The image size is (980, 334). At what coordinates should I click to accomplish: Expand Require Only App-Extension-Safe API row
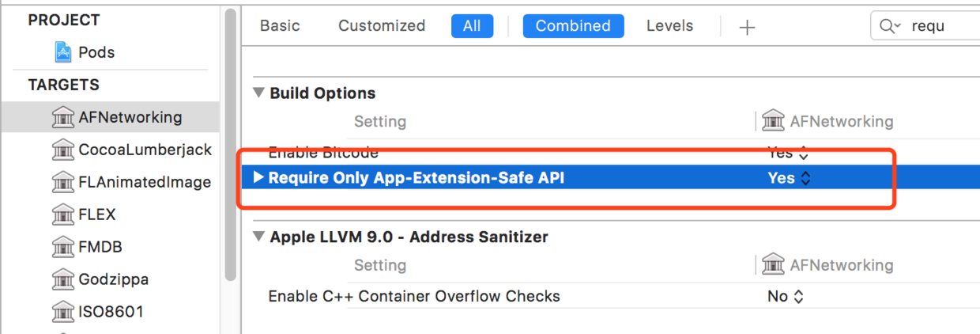(x=258, y=178)
